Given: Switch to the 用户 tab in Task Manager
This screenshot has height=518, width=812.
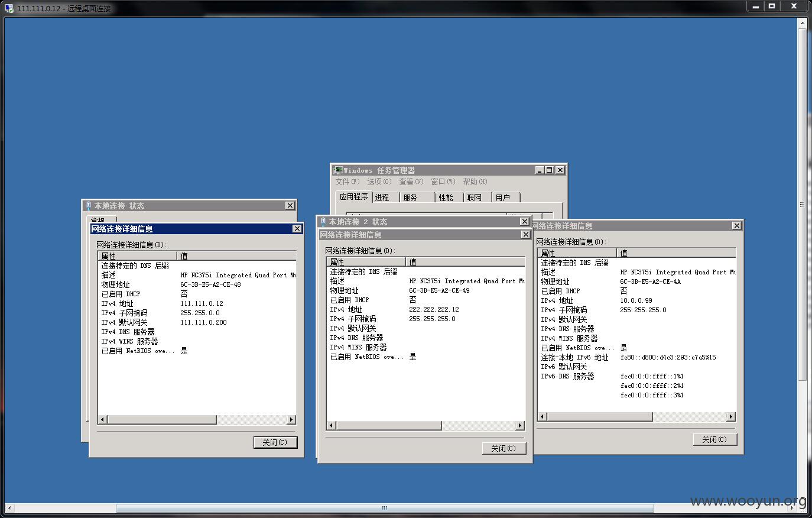Looking at the screenshot, I should click(503, 198).
